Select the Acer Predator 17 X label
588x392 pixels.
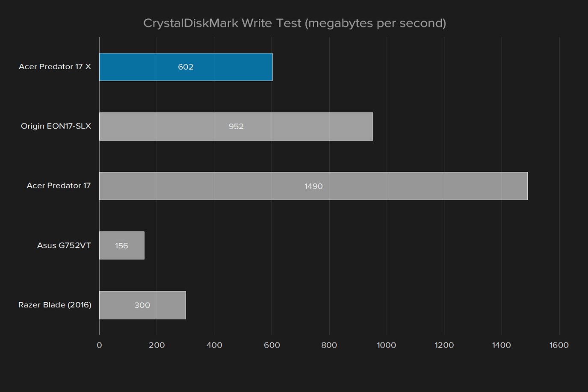(x=55, y=67)
